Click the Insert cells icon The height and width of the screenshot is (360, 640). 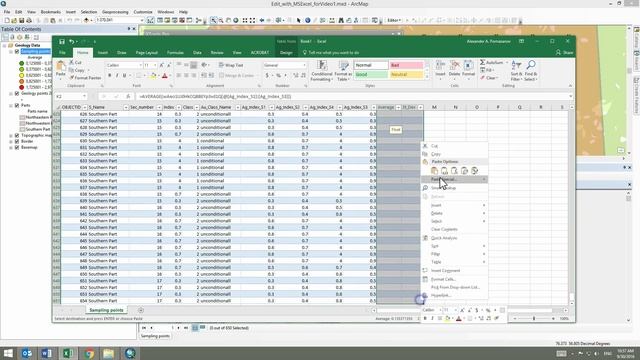click(x=440, y=66)
